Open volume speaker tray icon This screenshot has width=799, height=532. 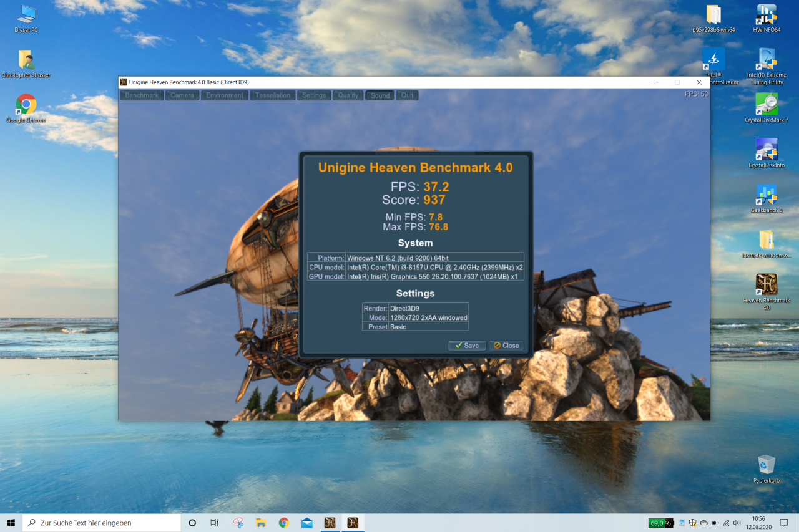coord(737,523)
